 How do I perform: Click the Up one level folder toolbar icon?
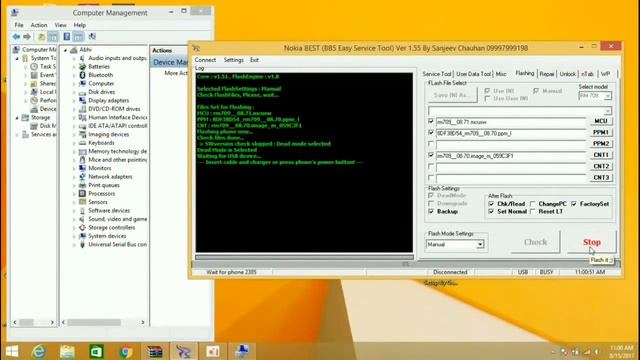click(x=42, y=37)
